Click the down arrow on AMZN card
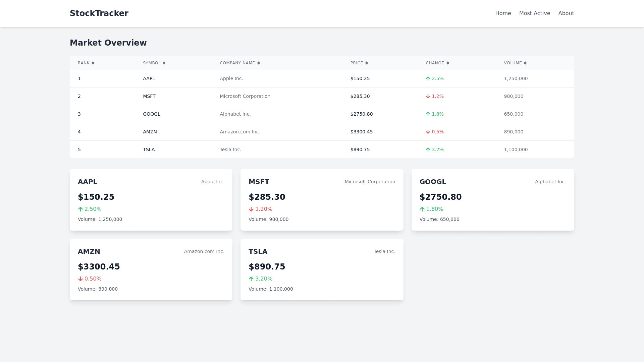Image resolution: width=644 pixels, height=362 pixels. [x=80, y=279]
